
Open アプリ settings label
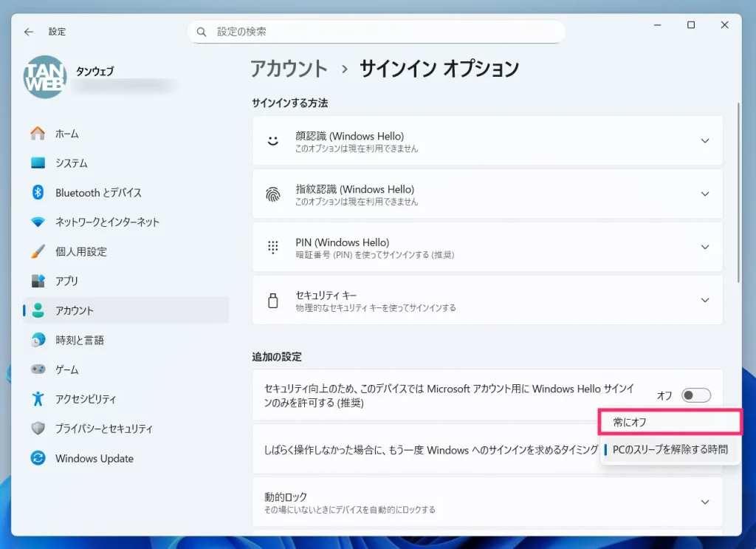click(66, 281)
